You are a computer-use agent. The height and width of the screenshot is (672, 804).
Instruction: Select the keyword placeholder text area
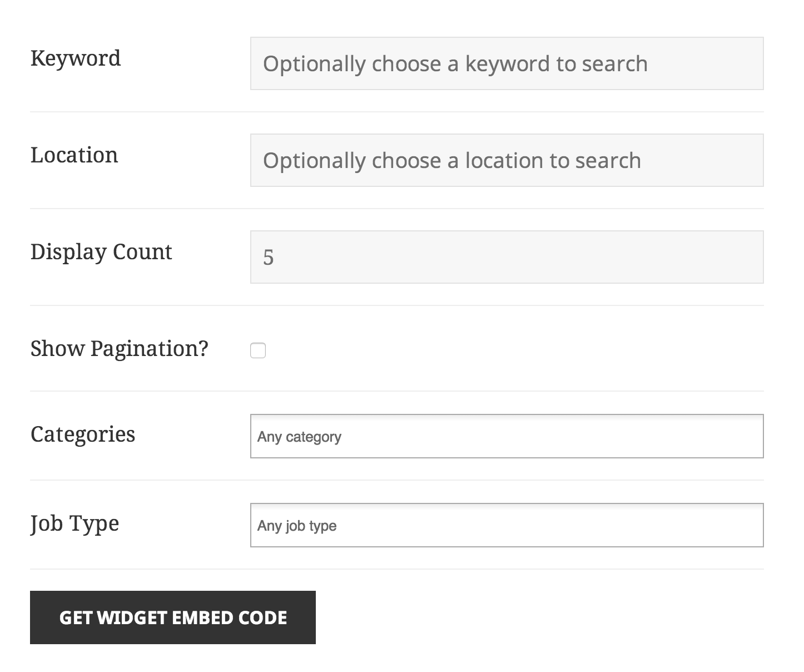[x=455, y=63]
